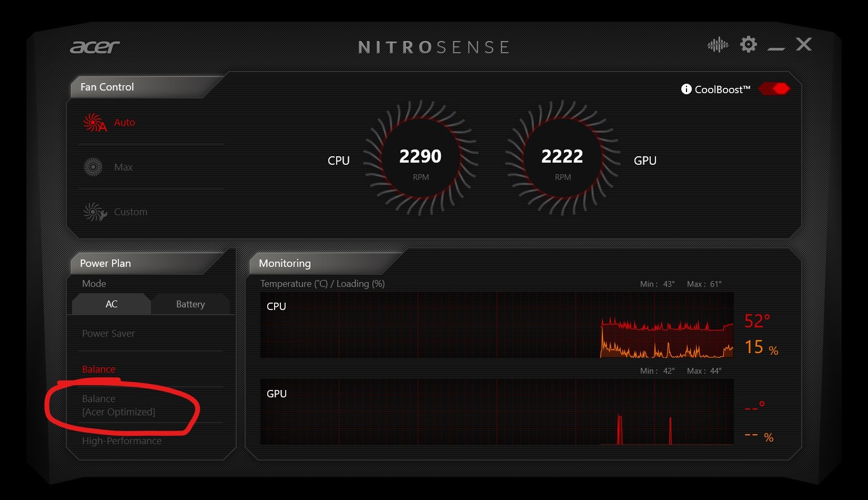Click the CPU 52° temperature reading
The height and width of the screenshot is (500, 868).
click(x=757, y=321)
